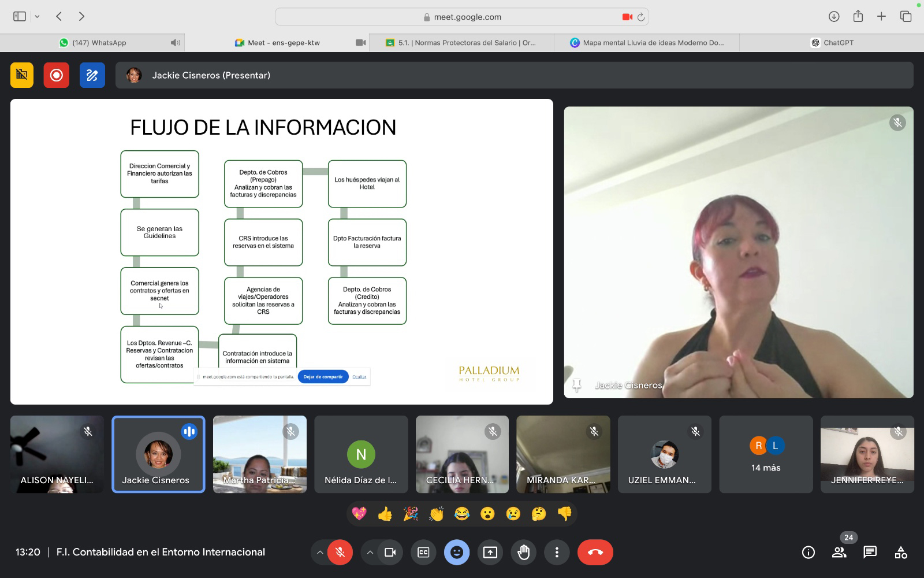Switch to the WhatsApp browser tab
924x578 pixels.
pyautogui.click(x=92, y=43)
